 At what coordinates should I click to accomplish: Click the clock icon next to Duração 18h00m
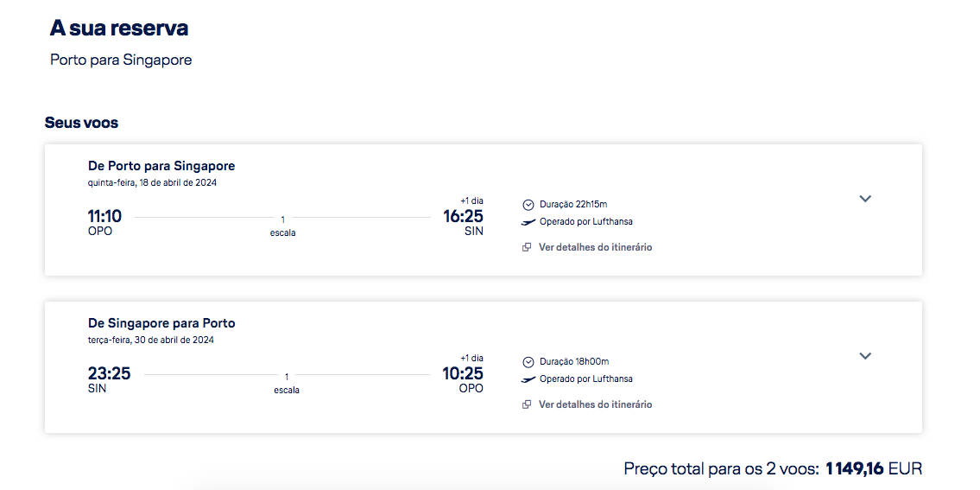528,362
